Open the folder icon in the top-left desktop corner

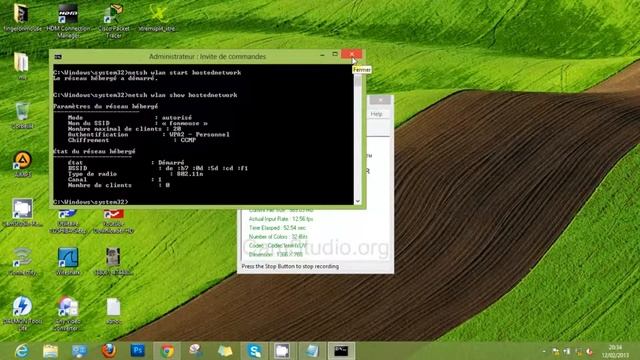coord(21,18)
